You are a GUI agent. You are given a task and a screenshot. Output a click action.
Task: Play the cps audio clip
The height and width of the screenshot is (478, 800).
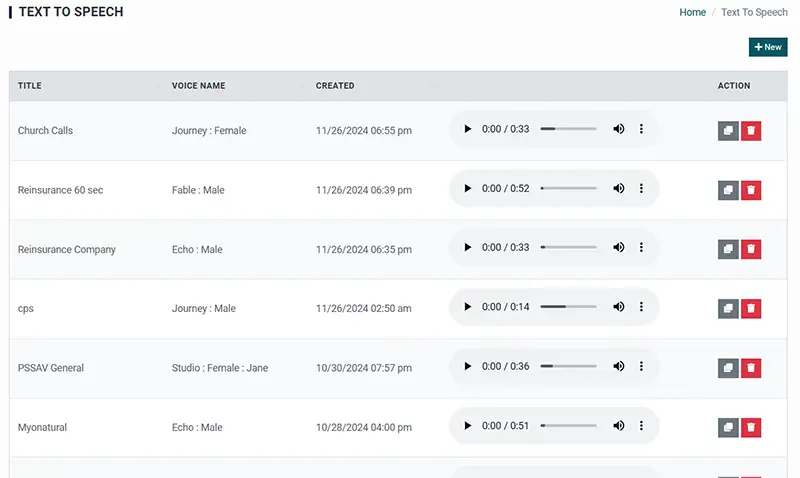(x=467, y=307)
